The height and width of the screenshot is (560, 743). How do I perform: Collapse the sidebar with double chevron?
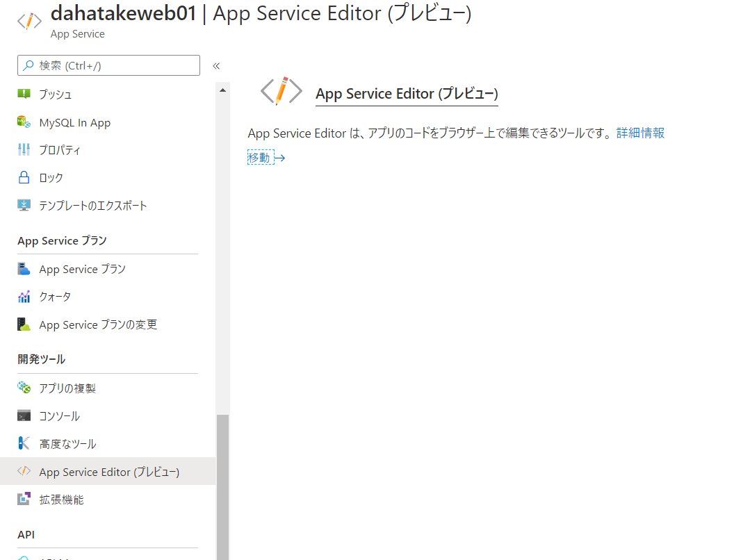[x=216, y=66]
